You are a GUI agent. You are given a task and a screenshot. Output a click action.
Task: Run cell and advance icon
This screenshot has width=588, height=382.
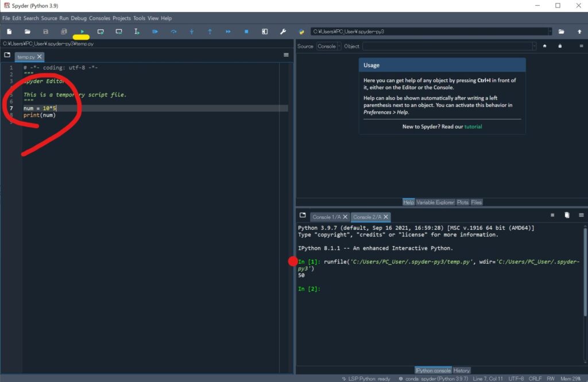[119, 32]
